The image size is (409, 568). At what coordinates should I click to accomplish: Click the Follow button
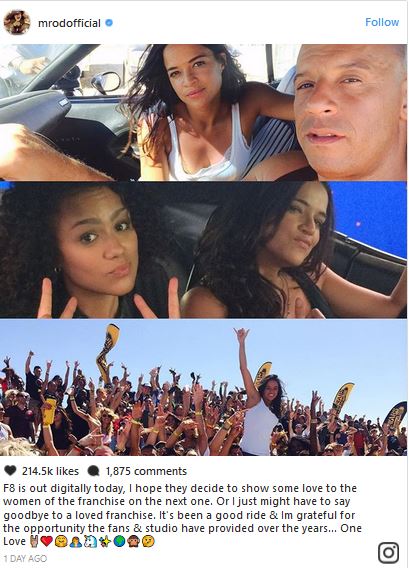click(382, 22)
